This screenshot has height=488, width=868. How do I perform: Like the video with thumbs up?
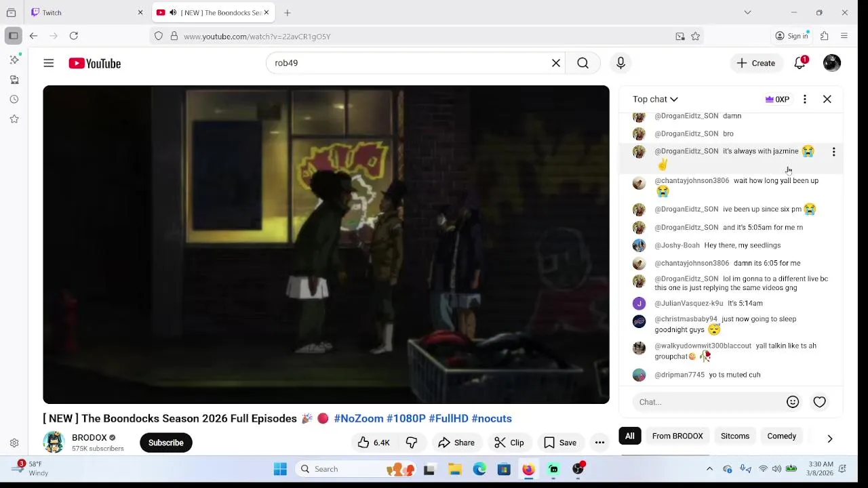(x=374, y=443)
